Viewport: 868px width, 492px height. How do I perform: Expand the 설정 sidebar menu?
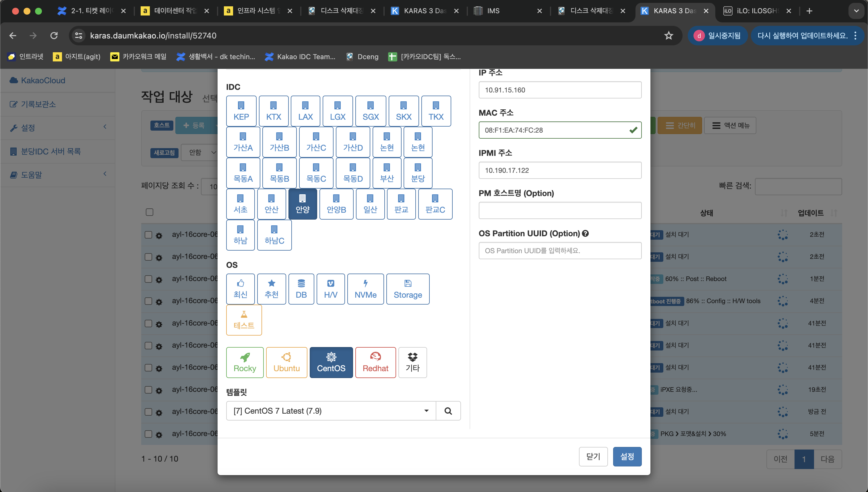[x=57, y=128]
